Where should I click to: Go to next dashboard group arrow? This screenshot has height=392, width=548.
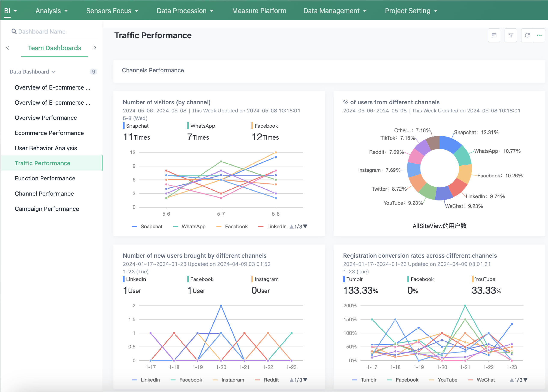[95, 48]
